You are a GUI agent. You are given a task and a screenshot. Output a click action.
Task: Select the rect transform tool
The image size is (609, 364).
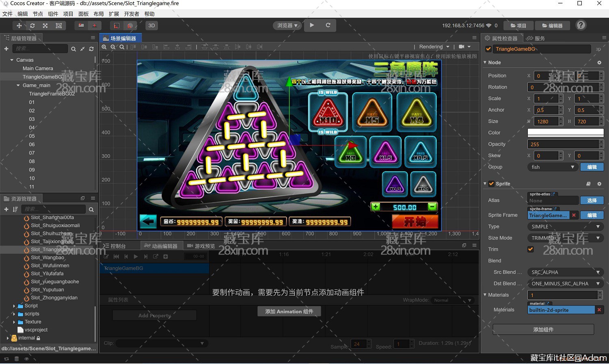point(59,26)
